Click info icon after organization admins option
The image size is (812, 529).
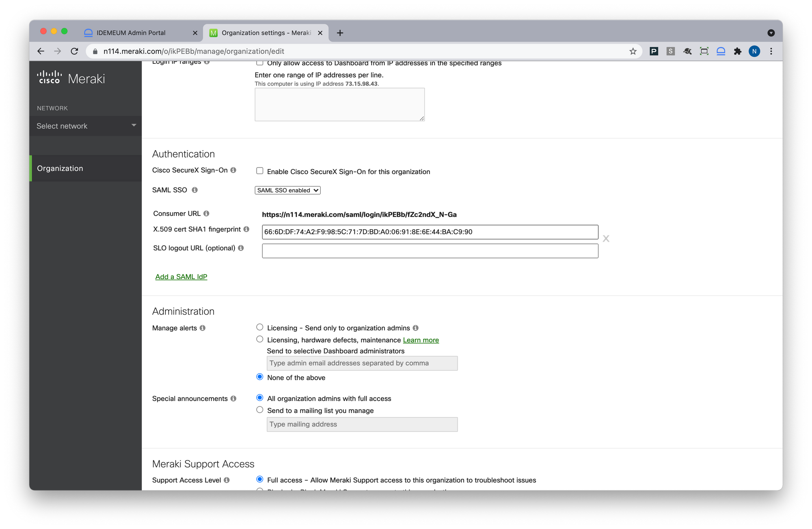(415, 328)
